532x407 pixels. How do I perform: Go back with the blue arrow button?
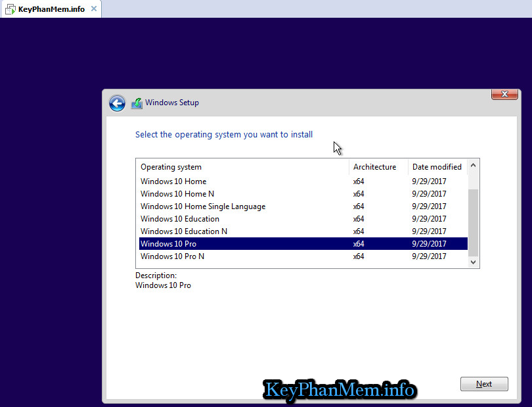pos(117,103)
